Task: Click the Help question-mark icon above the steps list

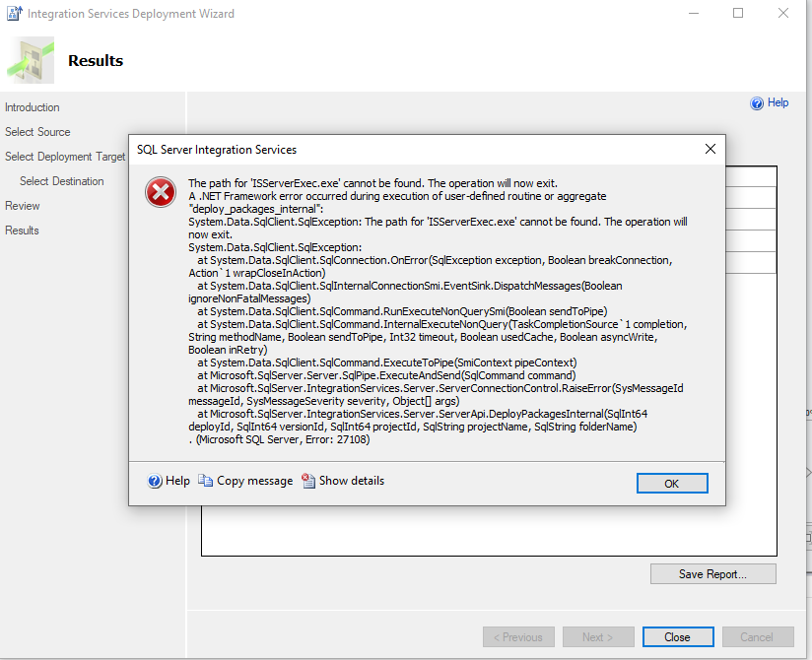Action: [x=756, y=102]
